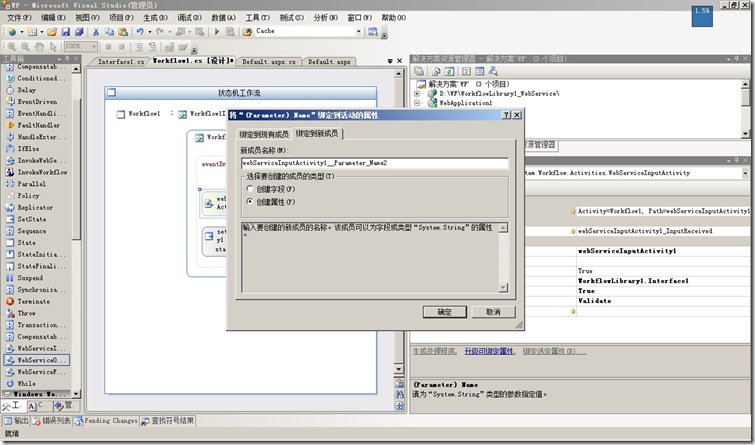The width and height of the screenshot is (755, 445).
Task: Open the document tab list dropdown arrow
Action: point(390,61)
